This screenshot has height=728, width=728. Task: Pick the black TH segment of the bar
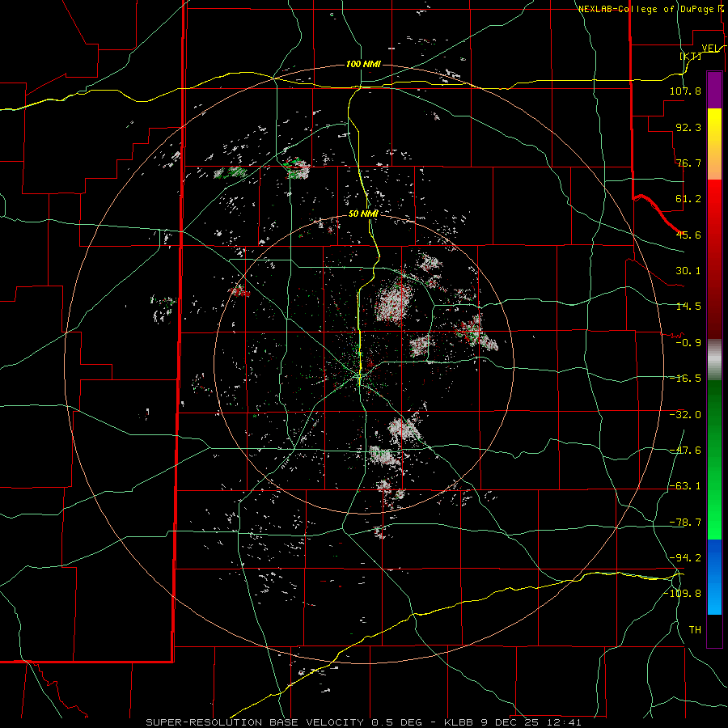tap(714, 631)
